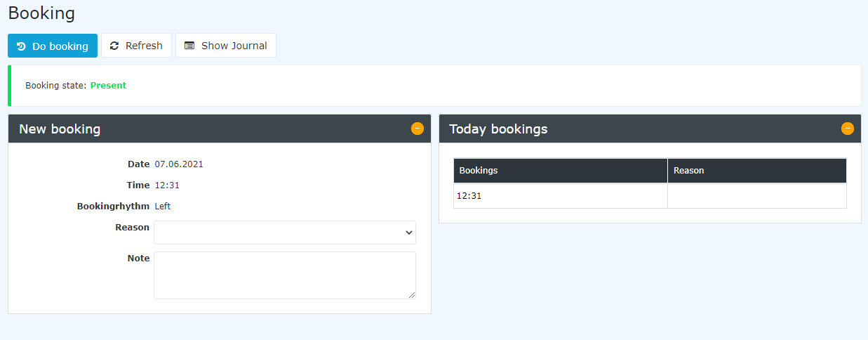Click the Present booking state text
This screenshot has width=868, height=340.
pos(108,86)
